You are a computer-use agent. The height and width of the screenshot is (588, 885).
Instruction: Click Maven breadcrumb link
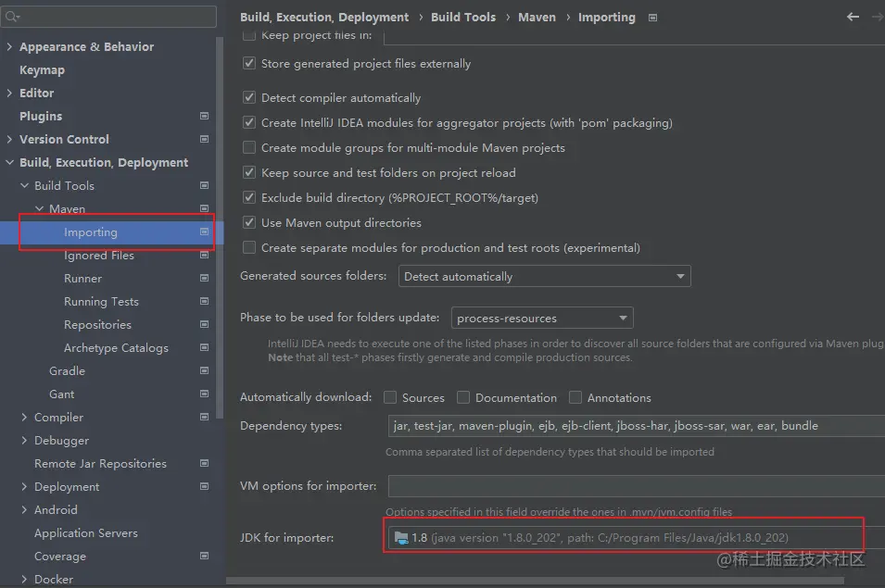[537, 18]
